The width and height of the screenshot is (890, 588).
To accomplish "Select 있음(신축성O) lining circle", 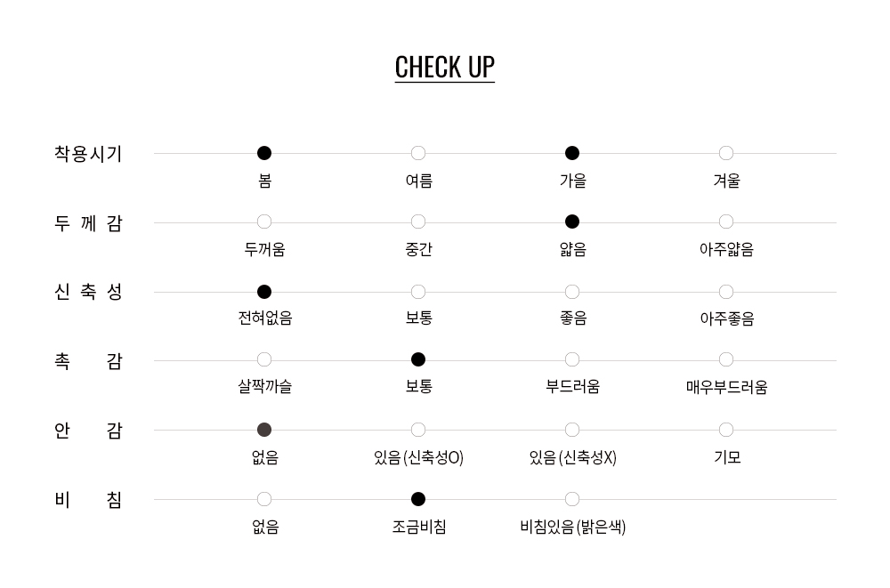I will pos(418,430).
